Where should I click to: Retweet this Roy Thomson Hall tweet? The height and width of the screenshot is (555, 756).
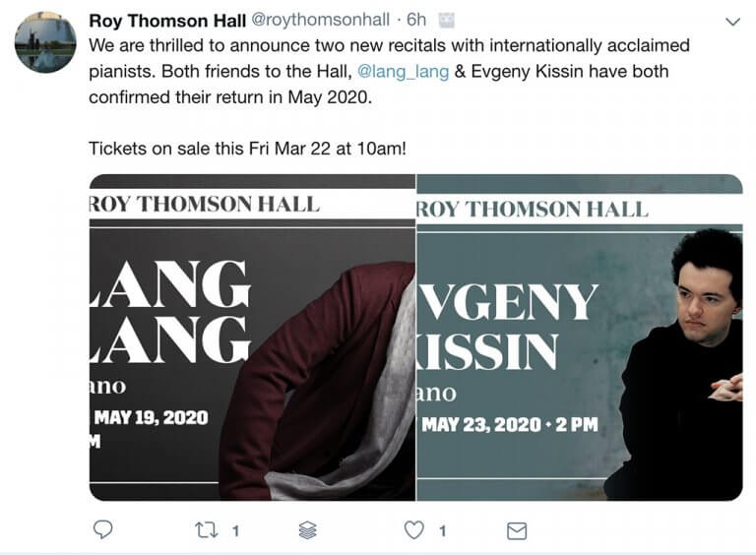point(206,530)
